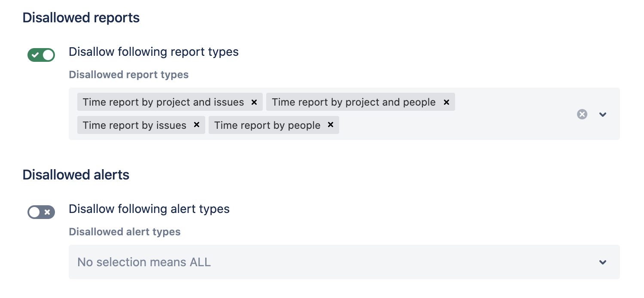Viewport: 644px width, 298px height.
Task: Focus the empty area of the report types multi-select
Action: pyautogui.click(x=451, y=125)
